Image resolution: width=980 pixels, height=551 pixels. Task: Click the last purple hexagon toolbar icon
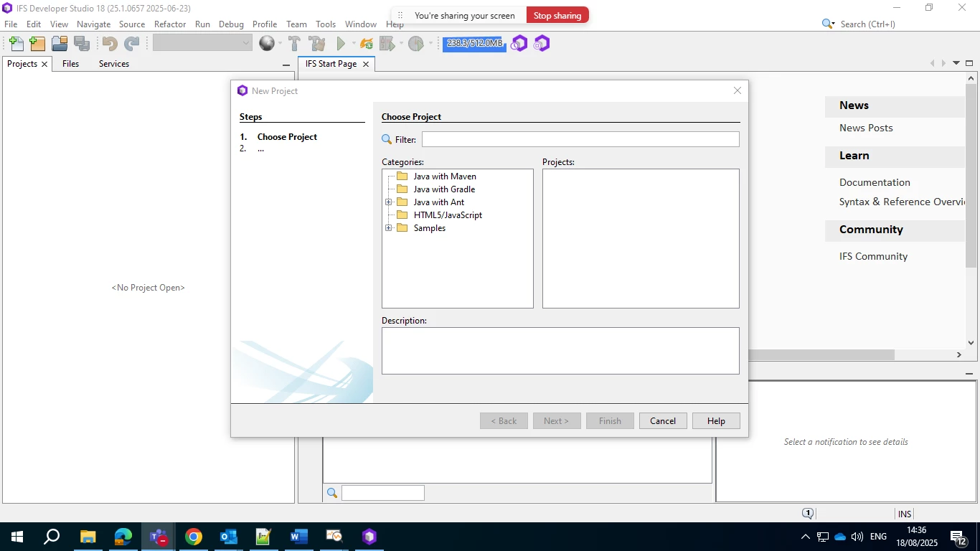[542, 44]
